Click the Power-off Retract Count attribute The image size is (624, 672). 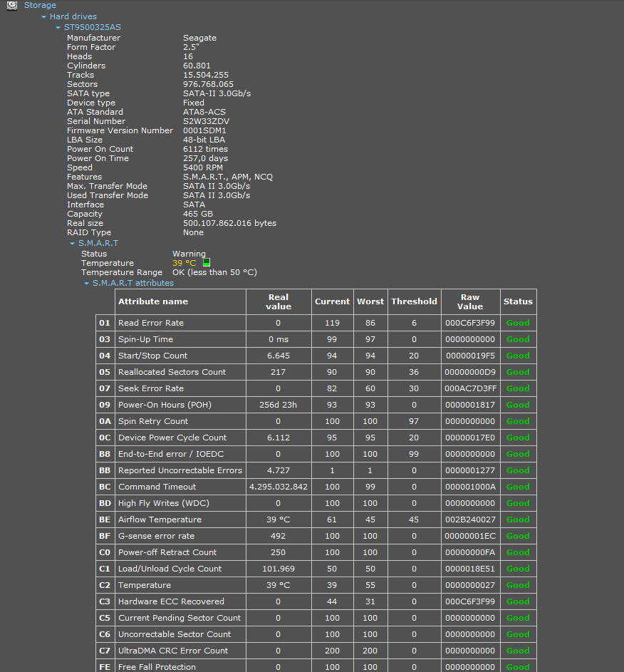(x=167, y=552)
